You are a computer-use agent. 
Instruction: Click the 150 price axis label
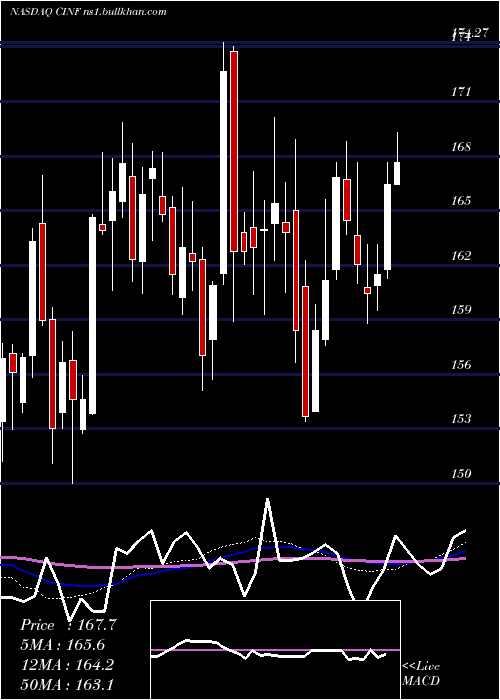(x=461, y=474)
